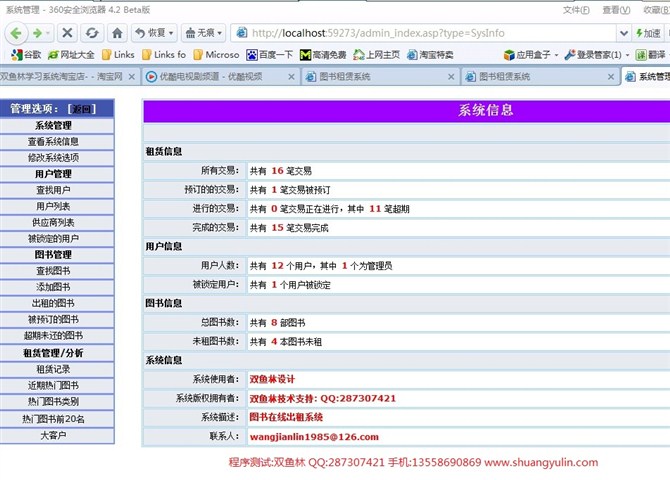The image size is (670, 480).
Task: Close the 优酷电视剧频道 tab
Action: click(291, 77)
